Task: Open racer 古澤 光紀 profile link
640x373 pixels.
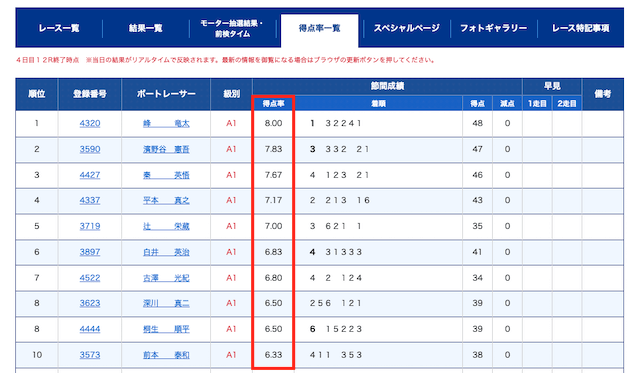Action: point(166,278)
